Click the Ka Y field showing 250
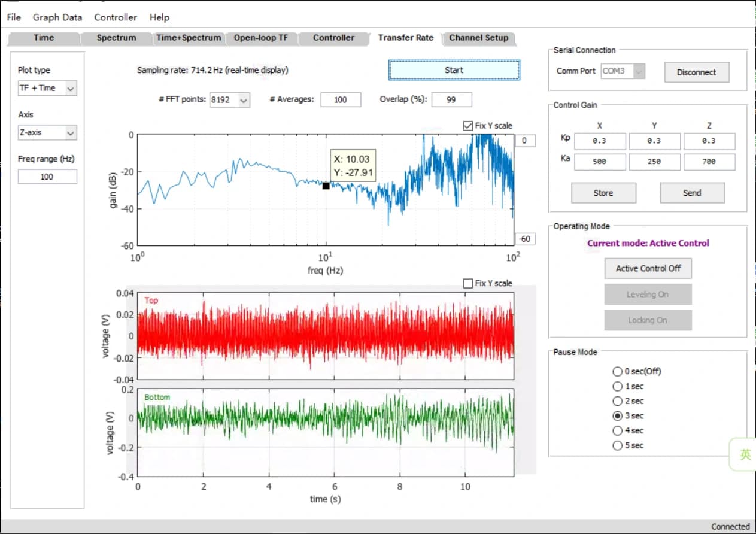The image size is (756, 534). (654, 162)
